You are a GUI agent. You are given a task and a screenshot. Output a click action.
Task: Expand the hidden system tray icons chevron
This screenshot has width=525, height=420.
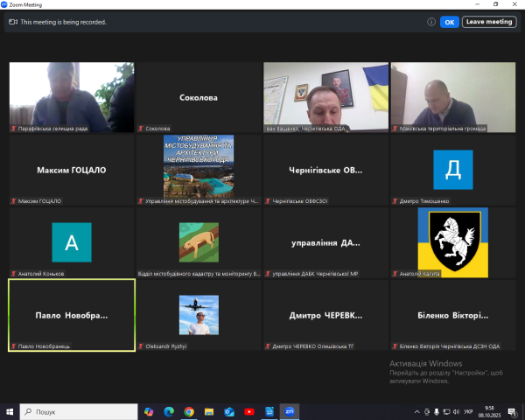click(416, 411)
